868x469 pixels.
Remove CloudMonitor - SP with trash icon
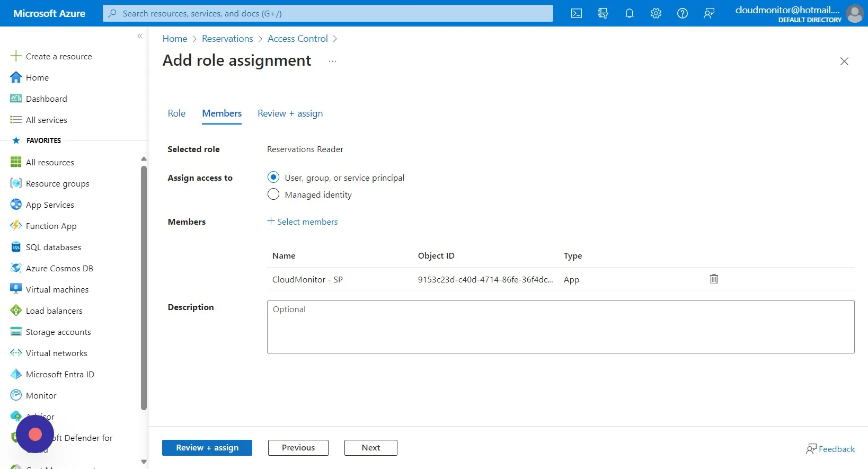coord(714,279)
